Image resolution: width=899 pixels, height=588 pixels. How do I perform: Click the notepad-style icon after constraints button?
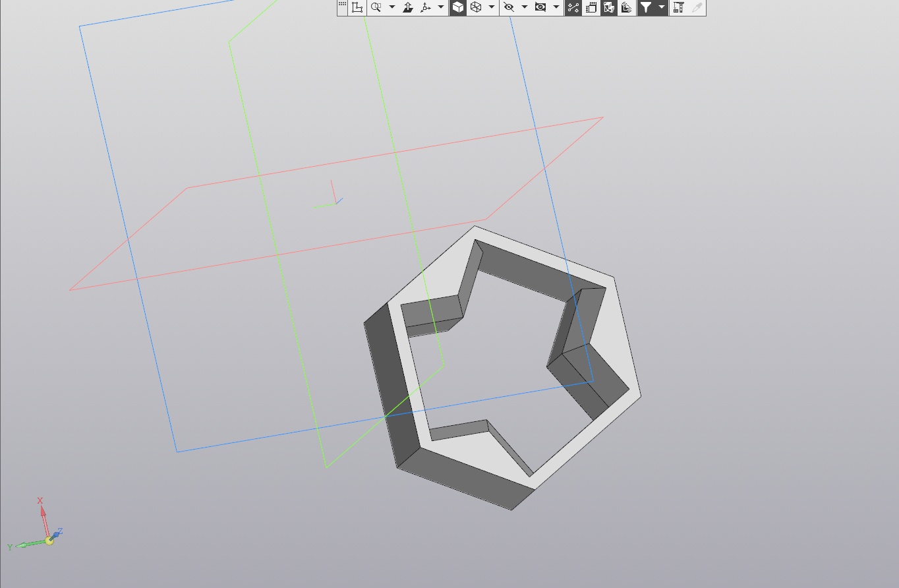[x=591, y=7]
